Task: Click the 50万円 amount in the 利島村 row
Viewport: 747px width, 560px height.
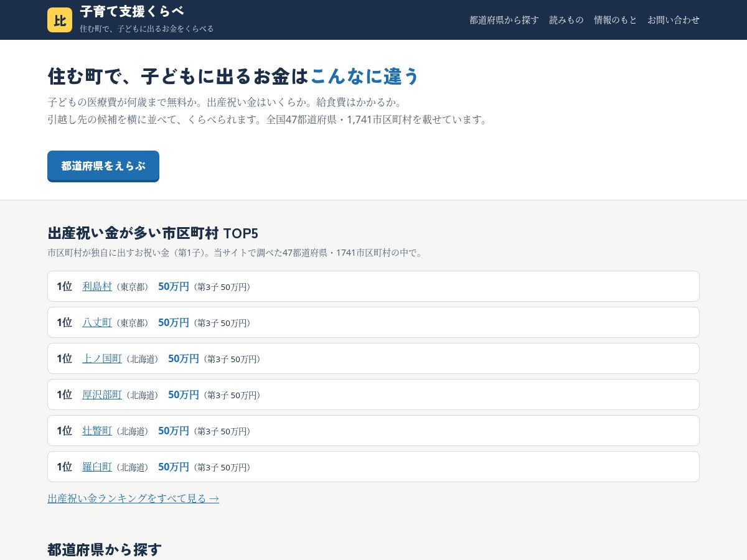Action: (x=174, y=286)
